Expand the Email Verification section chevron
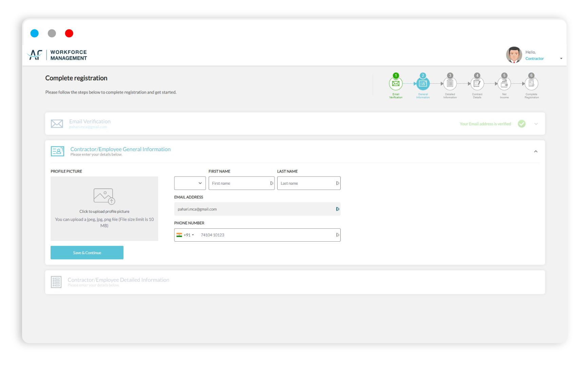Image resolution: width=588 pixels, height=366 pixels. [x=536, y=124]
